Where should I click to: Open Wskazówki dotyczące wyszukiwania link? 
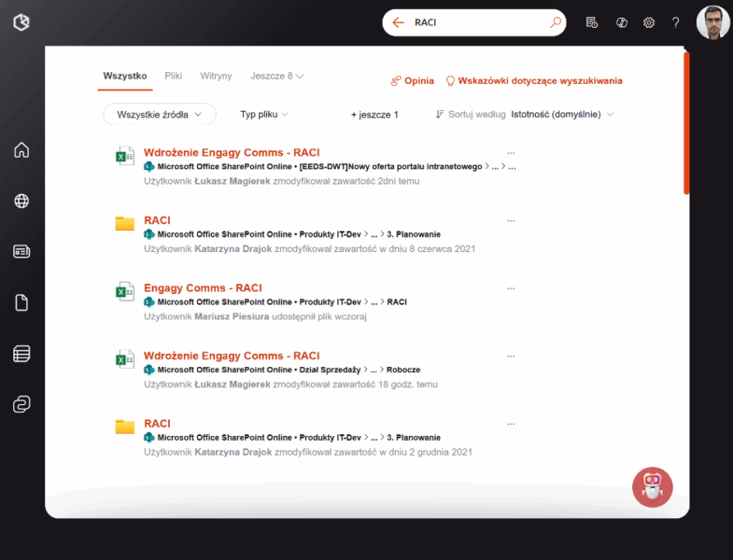click(x=534, y=81)
